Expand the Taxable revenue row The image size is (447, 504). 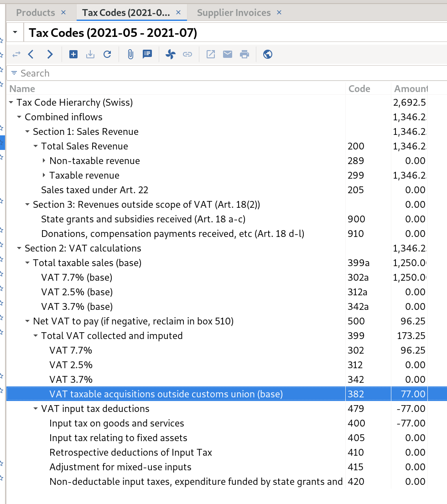coord(44,175)
